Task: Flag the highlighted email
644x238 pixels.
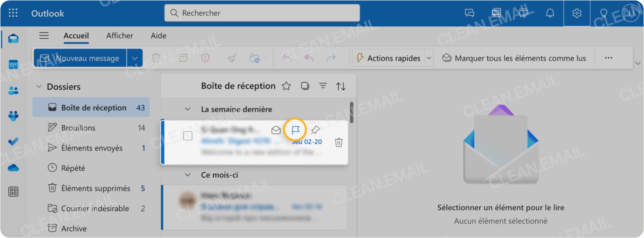Action: tap(296, 129)
